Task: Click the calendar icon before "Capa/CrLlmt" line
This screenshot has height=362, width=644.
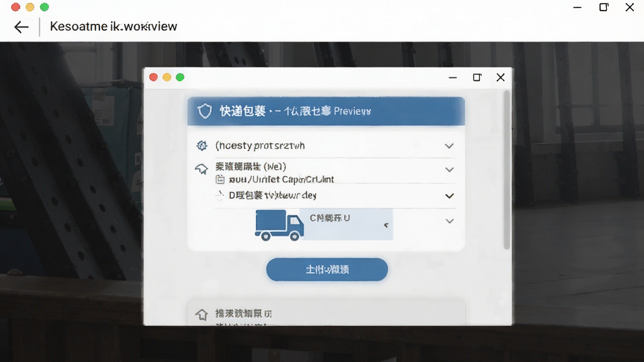Action: pos(220,179)
